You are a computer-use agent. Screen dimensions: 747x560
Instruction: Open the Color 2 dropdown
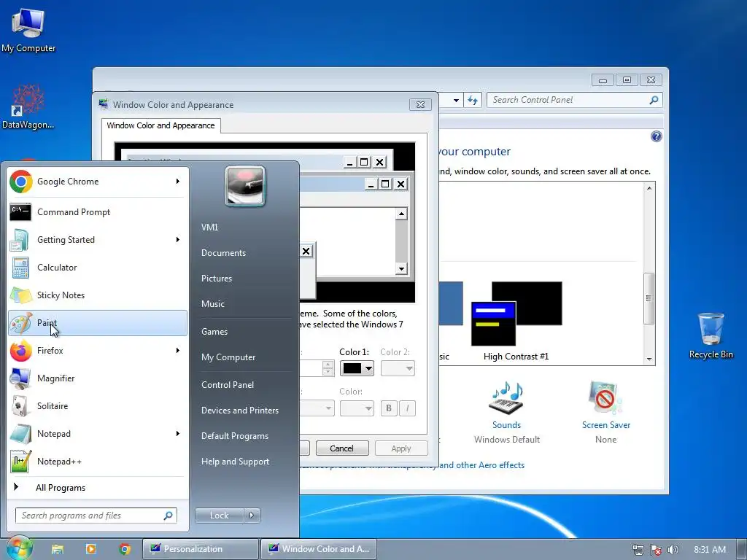click(398, 368)
